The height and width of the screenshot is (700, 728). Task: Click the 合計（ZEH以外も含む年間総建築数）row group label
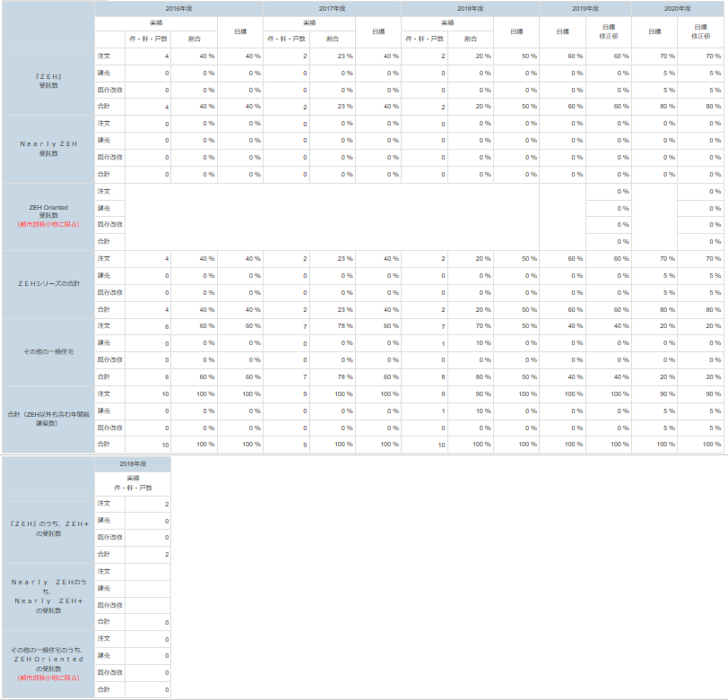[48, 419]
